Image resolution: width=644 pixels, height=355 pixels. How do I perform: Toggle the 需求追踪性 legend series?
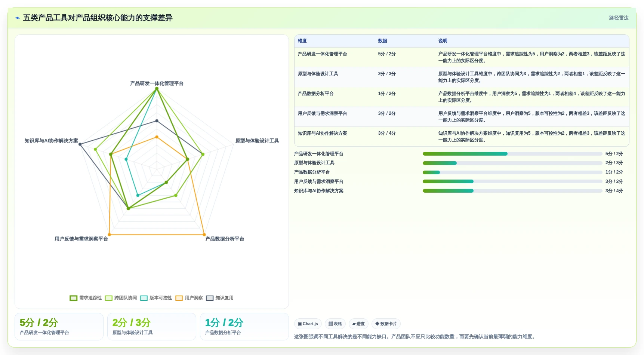(86, 298)
